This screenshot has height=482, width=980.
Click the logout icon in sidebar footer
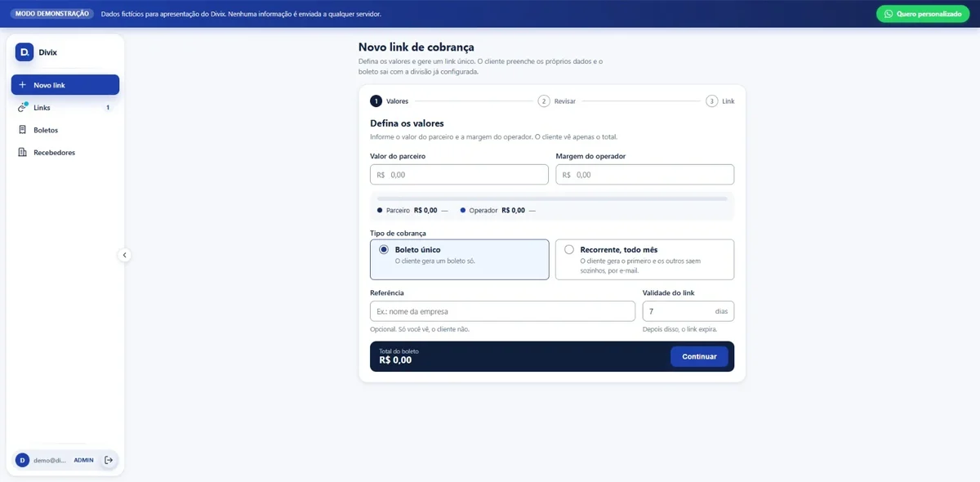[109, 460]
